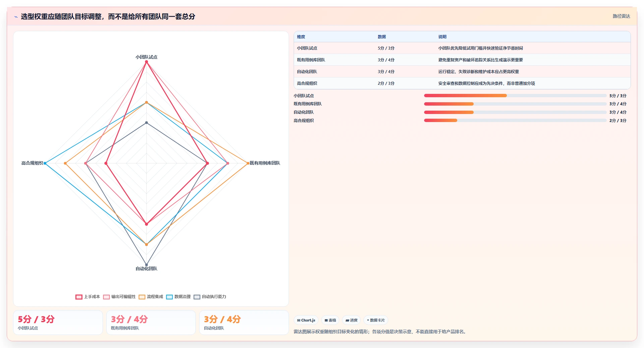
Task: Toggle the 流程集成 legend swatch
Action: 142,297
